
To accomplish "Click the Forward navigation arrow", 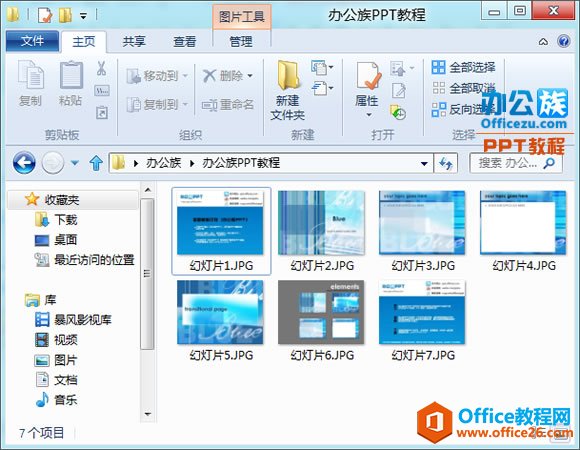I will point(53,163).
